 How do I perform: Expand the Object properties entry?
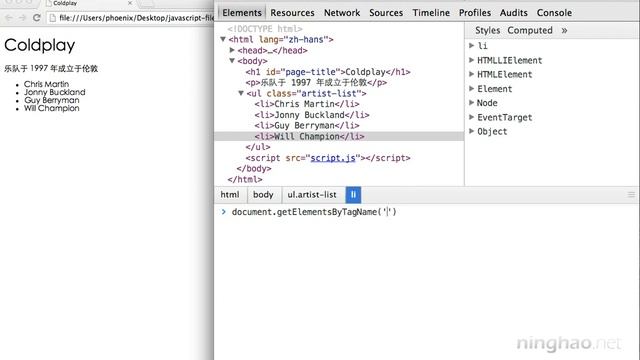pos(471,131)
